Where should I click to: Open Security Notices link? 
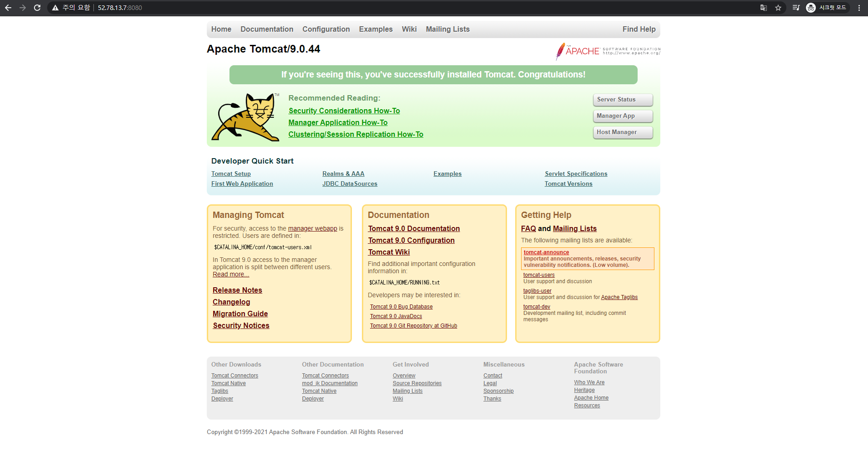click(x=241, y=325)
